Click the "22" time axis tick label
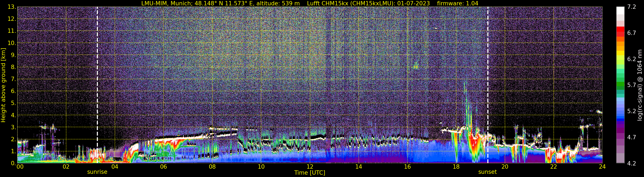 (554, 167)
